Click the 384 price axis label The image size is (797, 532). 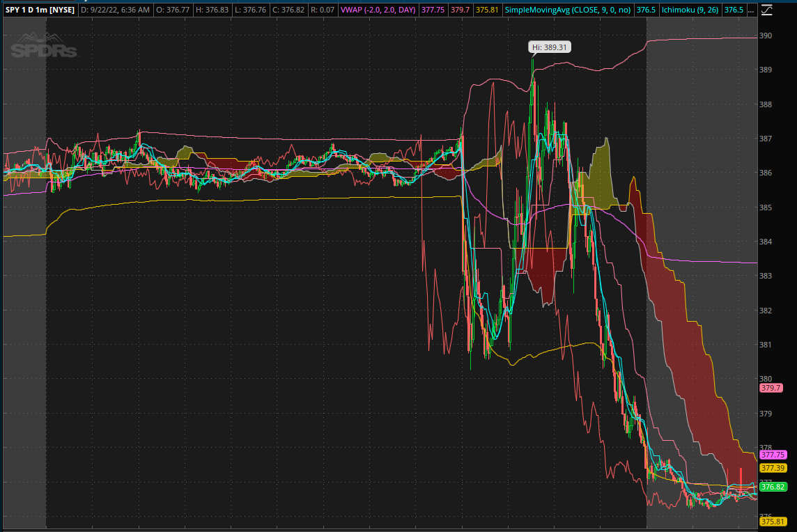[x=766, y=242]
